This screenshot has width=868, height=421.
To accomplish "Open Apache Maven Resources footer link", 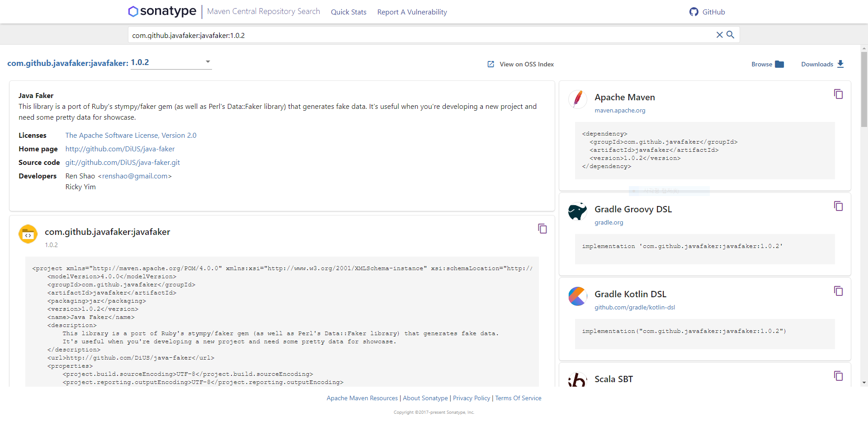I will (362, 398).
